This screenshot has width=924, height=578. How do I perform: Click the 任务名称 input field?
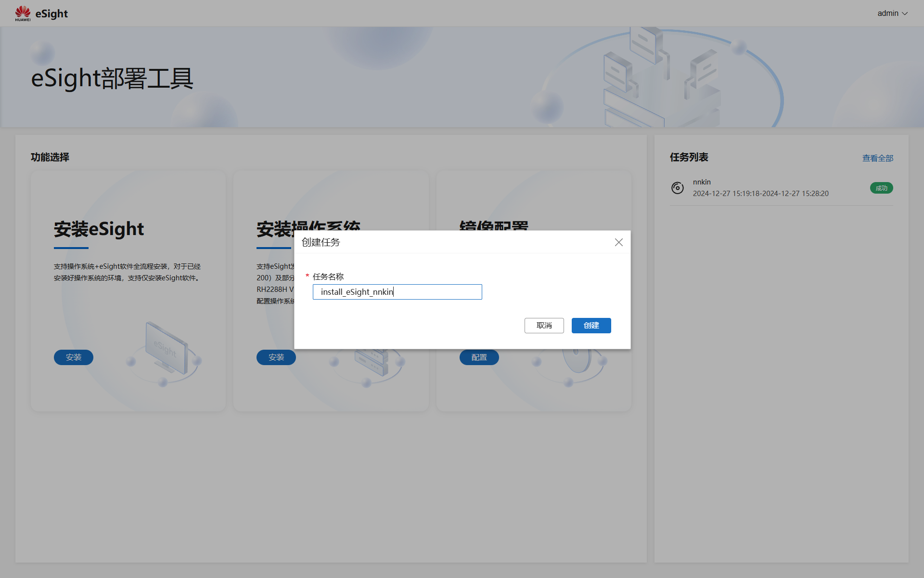point(397,292)
